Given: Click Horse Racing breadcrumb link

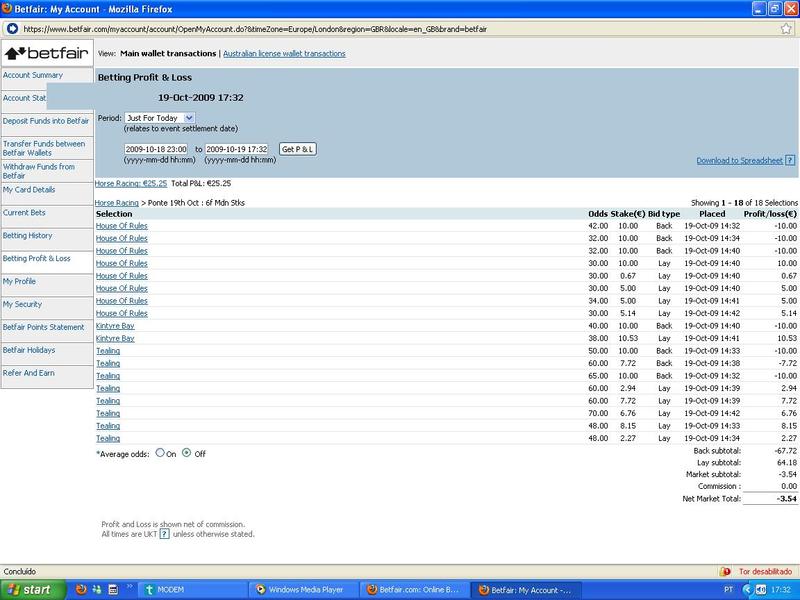Looking at the screenshot, I should [117, 203].
